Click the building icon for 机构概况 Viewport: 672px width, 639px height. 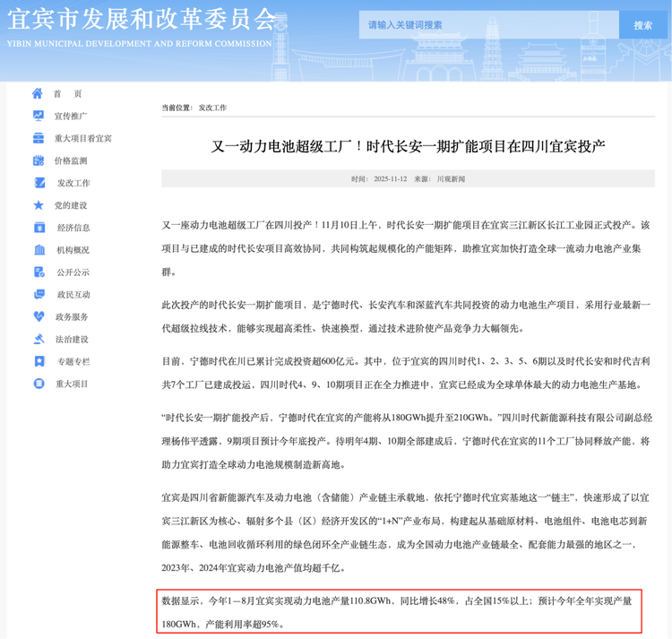click(x=39, y=250)
